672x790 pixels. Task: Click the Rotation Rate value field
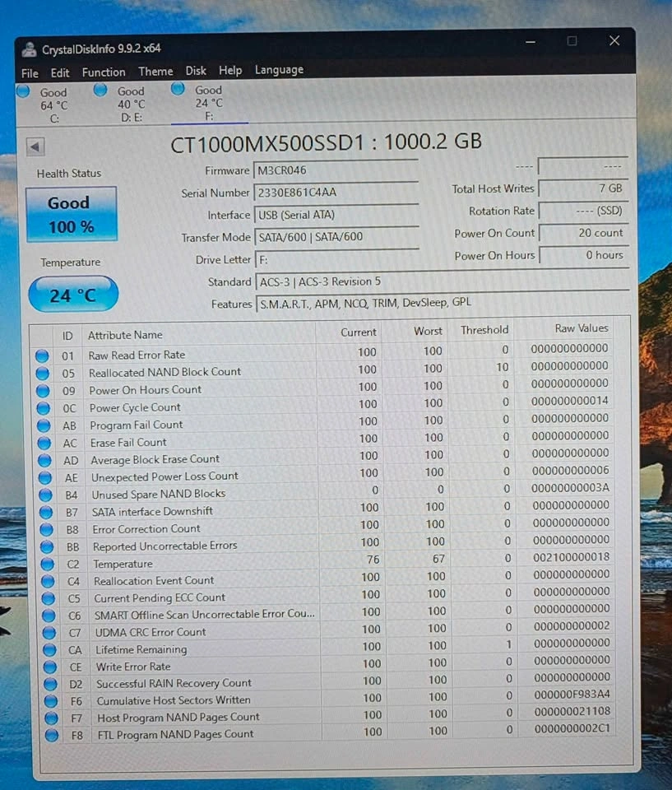tap(583, 211)
